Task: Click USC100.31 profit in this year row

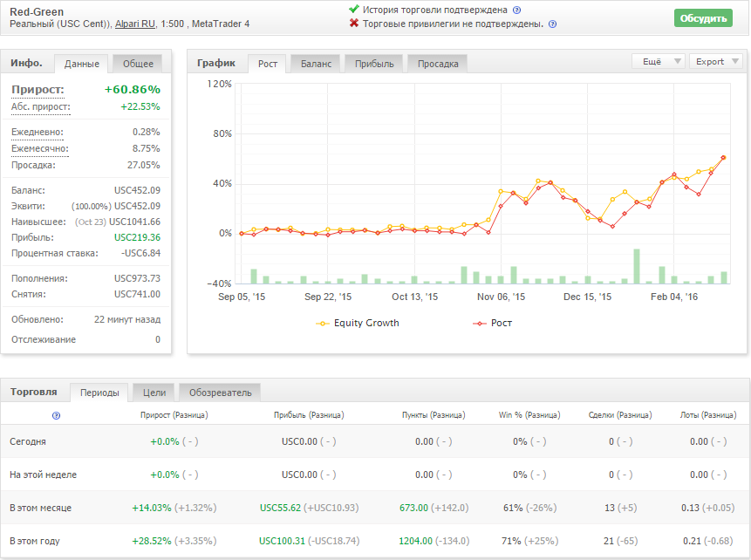Action: pos(282,541)
